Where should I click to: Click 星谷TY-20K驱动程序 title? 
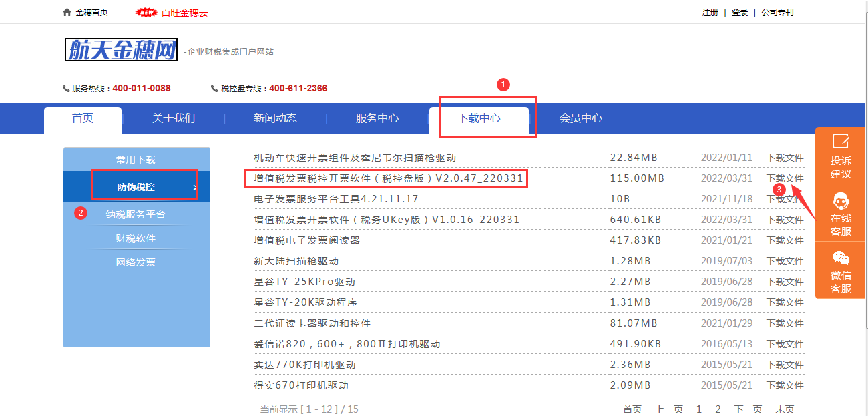305,302
